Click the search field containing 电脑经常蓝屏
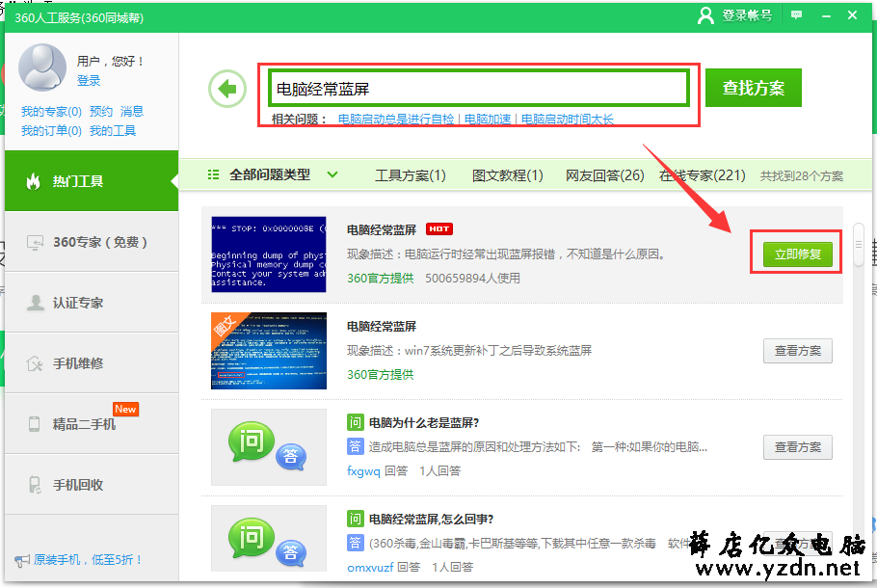This screenshot has height=588, width=877. [x=479, y=89]
